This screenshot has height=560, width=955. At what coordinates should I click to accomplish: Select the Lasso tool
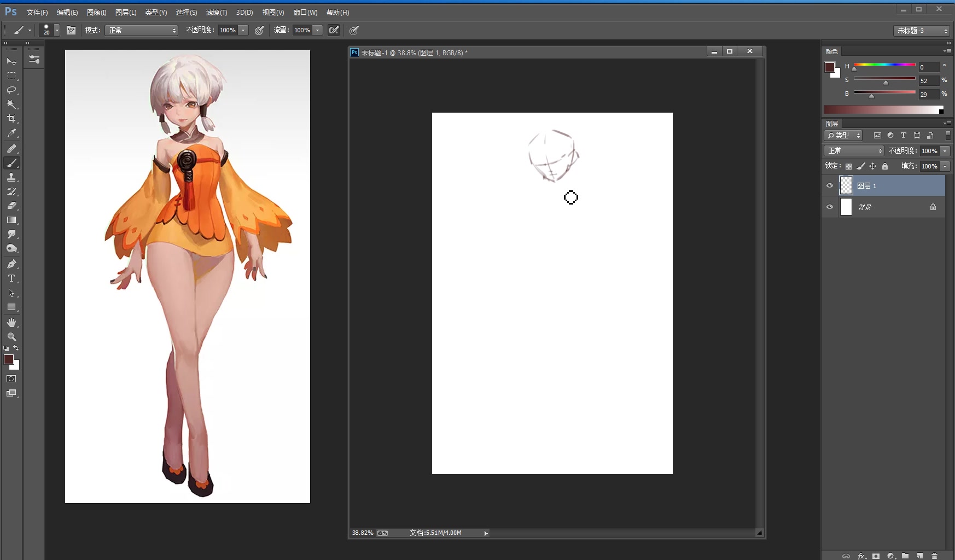[x=11, y=90]
